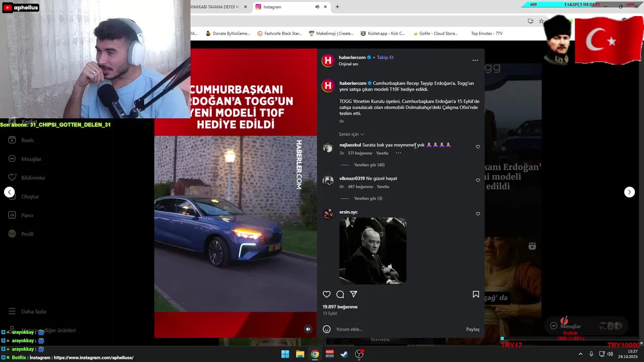Open Top Emotes 7TV bookmark

[x=487, y=34]
